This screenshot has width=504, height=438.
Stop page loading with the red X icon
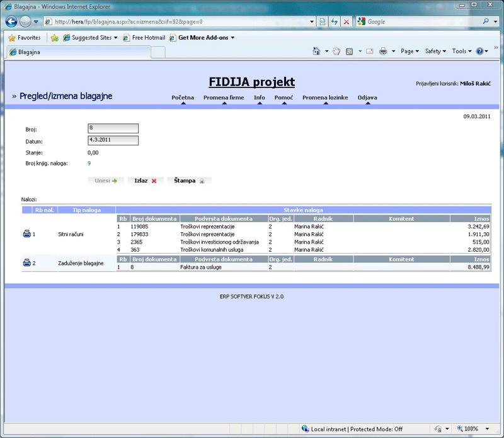click(346, 21)
